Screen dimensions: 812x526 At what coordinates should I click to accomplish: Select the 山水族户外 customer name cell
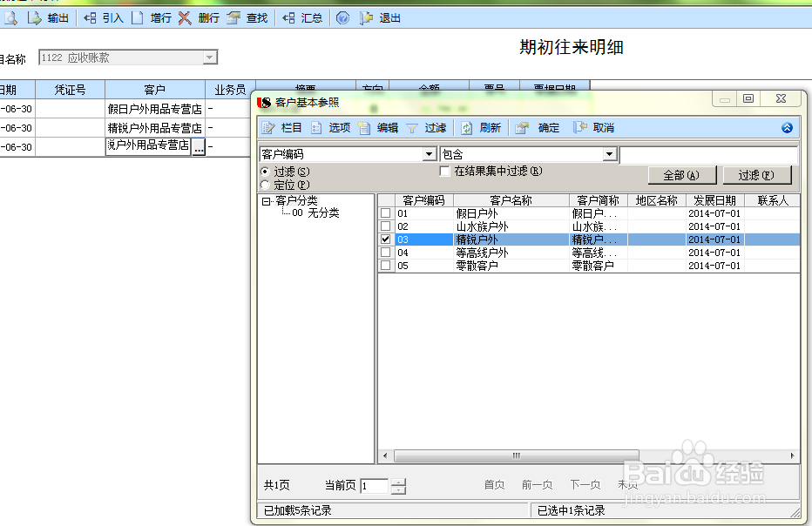pos(511,226)
